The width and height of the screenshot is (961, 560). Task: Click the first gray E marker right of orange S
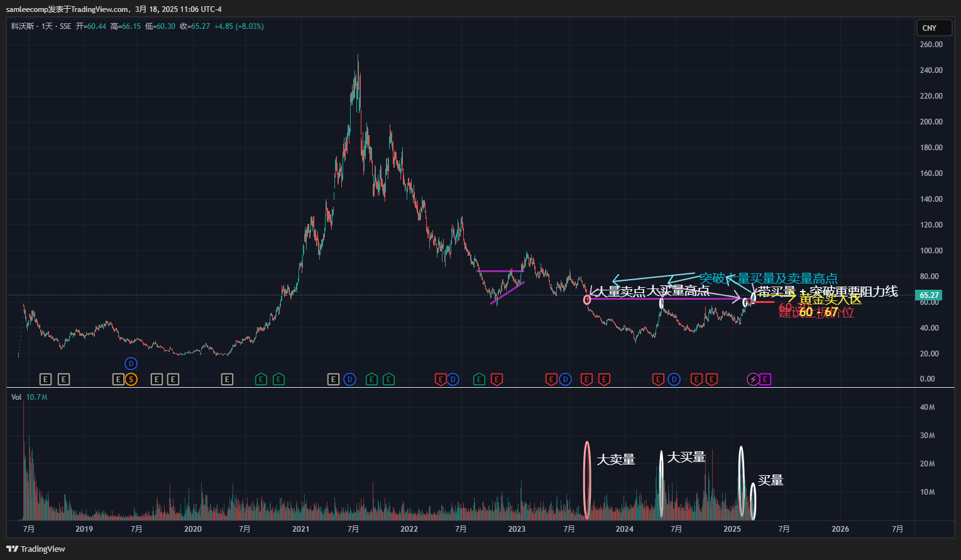[157, 379]
